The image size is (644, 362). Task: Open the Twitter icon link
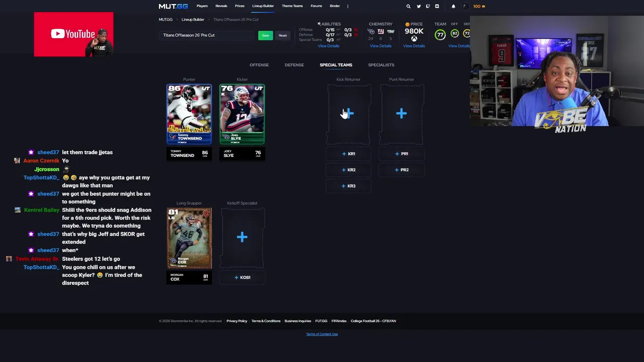pyautogui.click(x=419, y=6)
